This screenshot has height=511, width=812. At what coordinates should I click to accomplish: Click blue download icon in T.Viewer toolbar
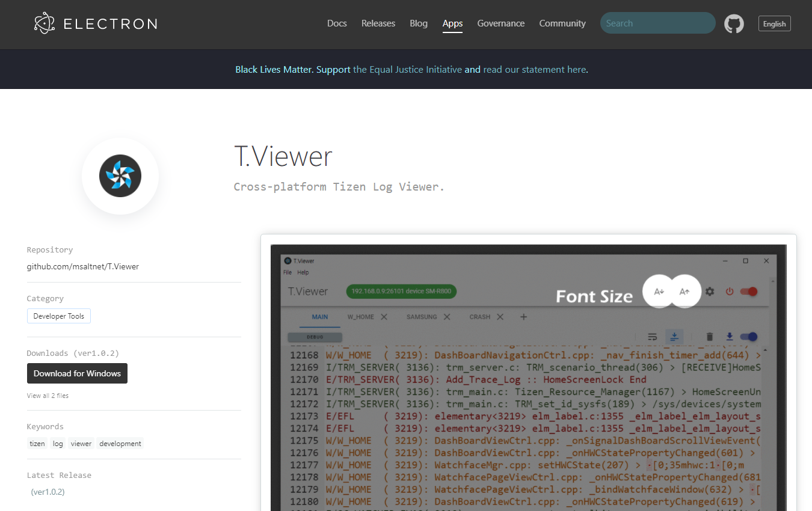730,337
